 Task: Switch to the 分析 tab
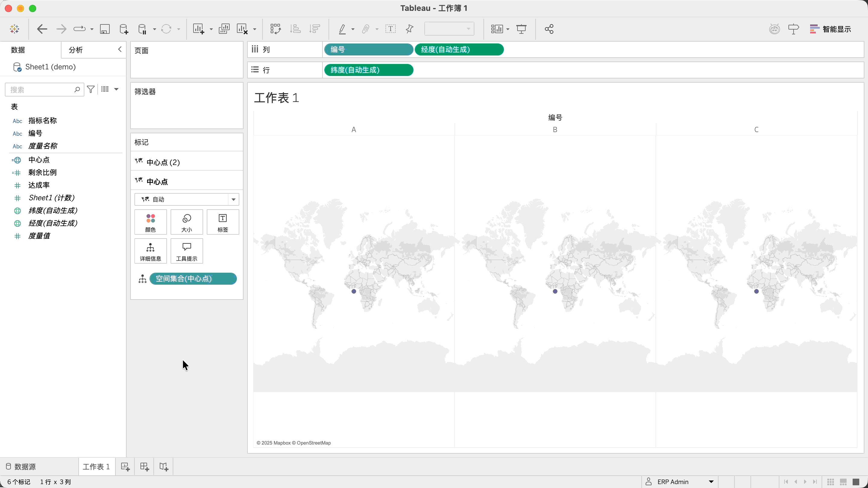click(76, 50)
